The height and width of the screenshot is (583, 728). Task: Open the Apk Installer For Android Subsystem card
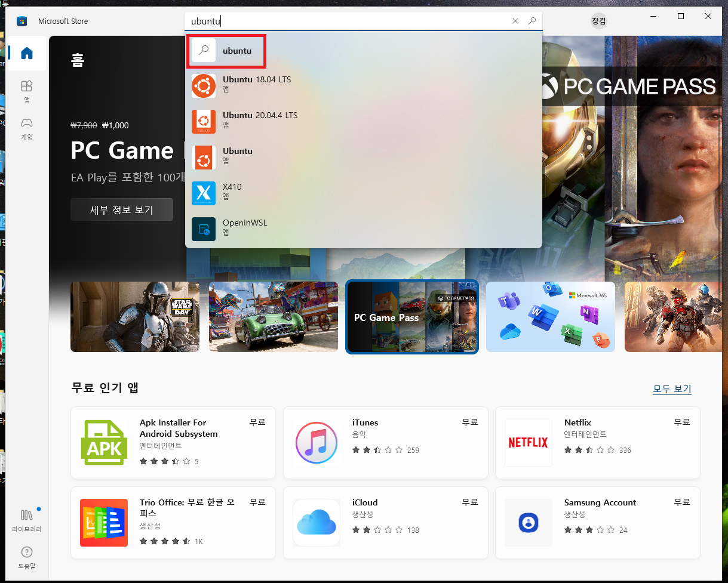click(x=173, y=443)
